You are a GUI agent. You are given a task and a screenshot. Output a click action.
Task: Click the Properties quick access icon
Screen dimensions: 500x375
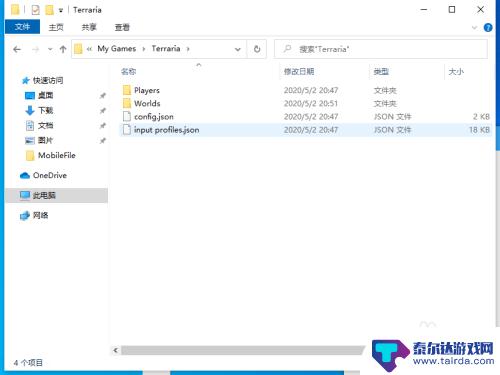coord(35,10)
